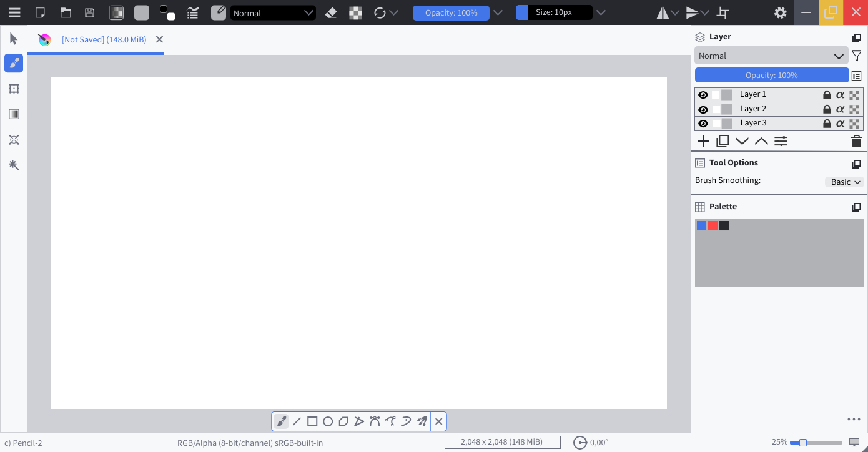This screenshot has width=868, height=452.
Task: Open the brush preset chooser icon
Action: (219, 12)
